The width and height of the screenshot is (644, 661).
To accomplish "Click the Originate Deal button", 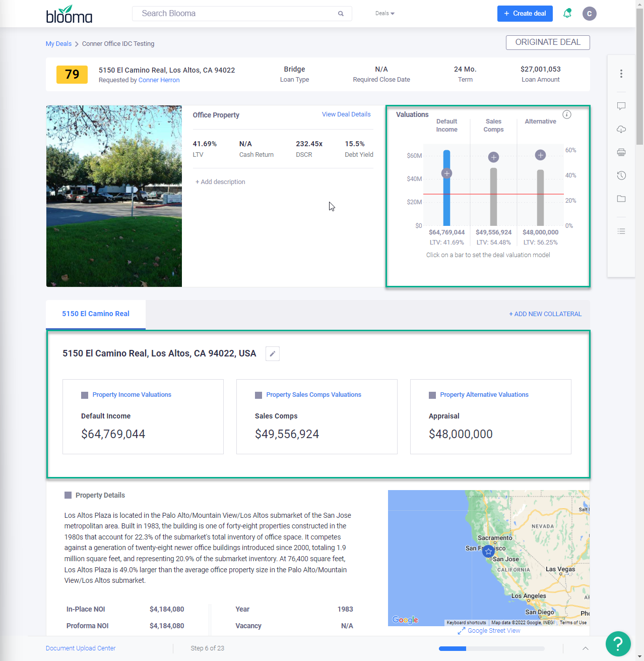I will [x=548, y=42].
